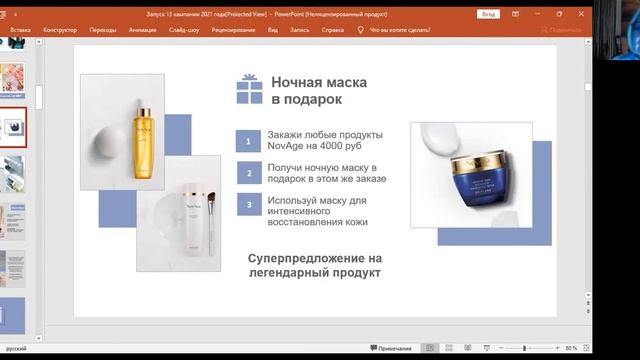Click numbered box 2 on slide
This screenshot has height=360, width=640.
[x=249, y=173]
